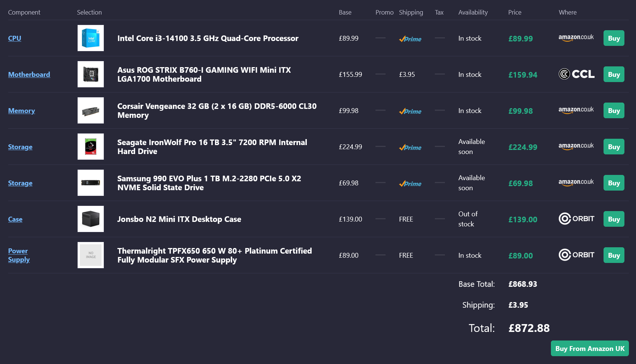Screen dimensions: 636x364
Task: Open the Motherboard component link
Action: (29, 74)
